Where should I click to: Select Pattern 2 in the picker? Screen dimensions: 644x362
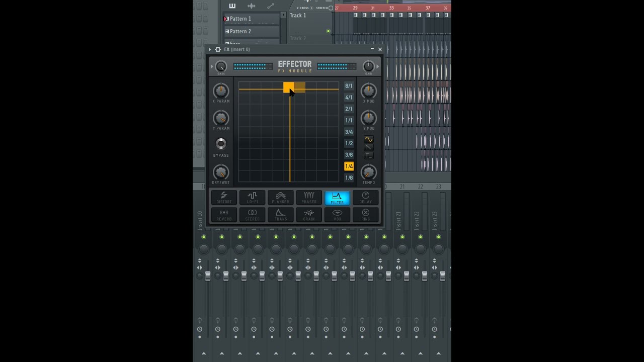[252, 31]
